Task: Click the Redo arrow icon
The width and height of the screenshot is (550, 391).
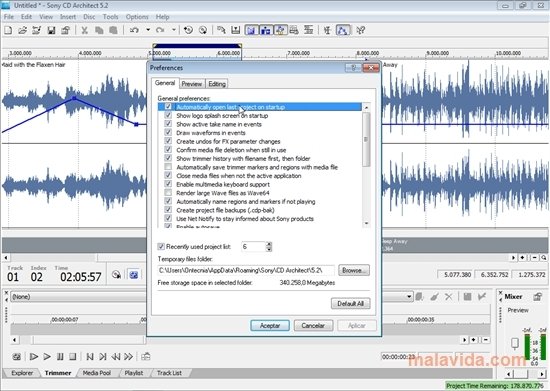Action: pyautogui.click(x=160, y=31)
